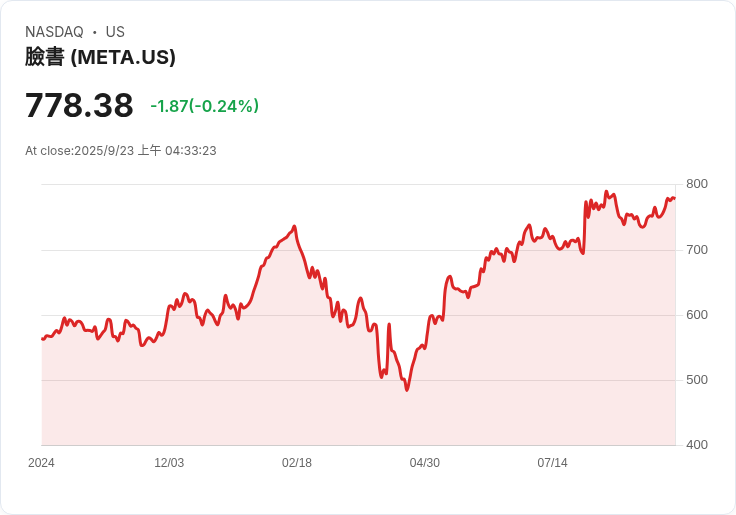
Task: Click the 800 y-axis price label
Action: coord(697,184)
